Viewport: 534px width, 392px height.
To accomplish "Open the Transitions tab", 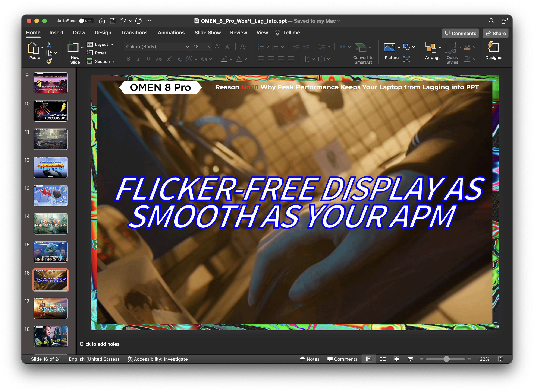I will [134, 32].
